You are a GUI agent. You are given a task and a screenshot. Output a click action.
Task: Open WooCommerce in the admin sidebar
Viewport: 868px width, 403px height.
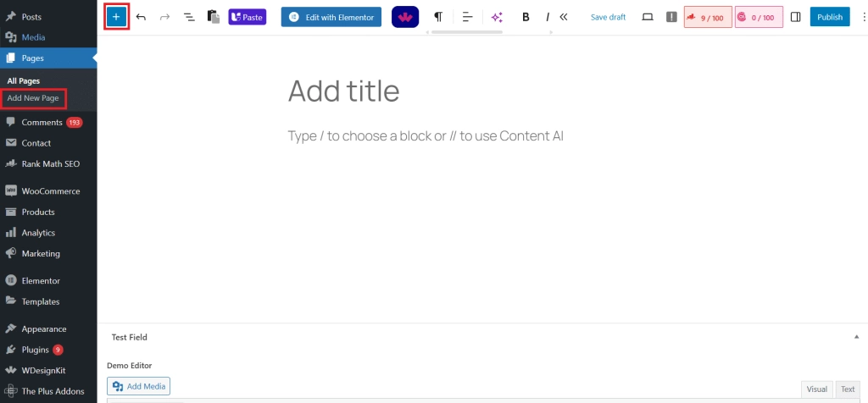(49, 191)
